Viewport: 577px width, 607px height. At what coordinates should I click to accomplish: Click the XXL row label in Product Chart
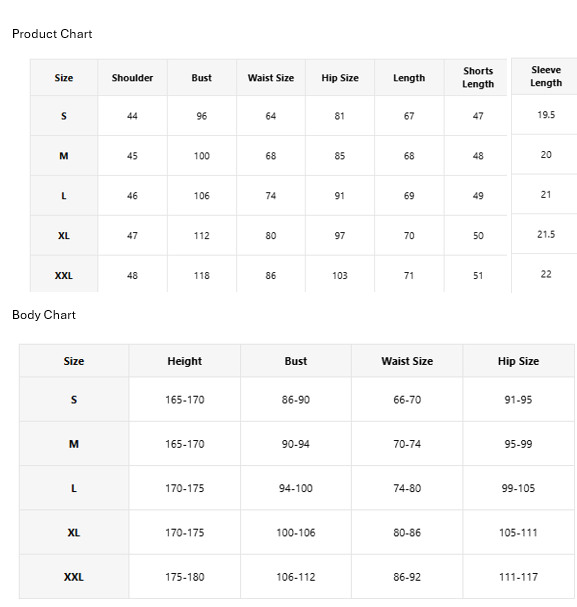pyautogui.click(x=64, y=276)
